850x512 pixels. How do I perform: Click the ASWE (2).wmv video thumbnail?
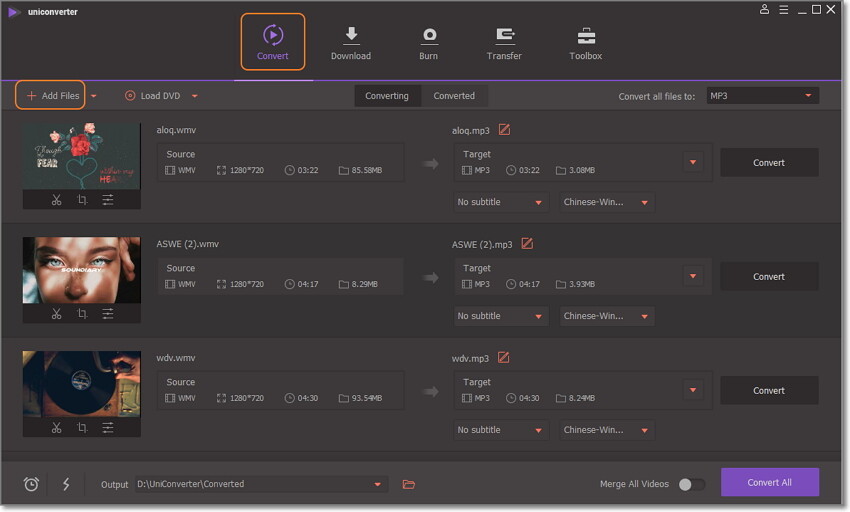pos(82,270)
